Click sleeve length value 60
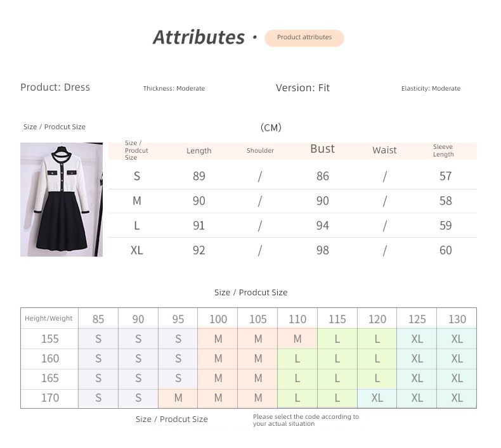Viewport: 501px width, 448px height. [x=445, y=250]
